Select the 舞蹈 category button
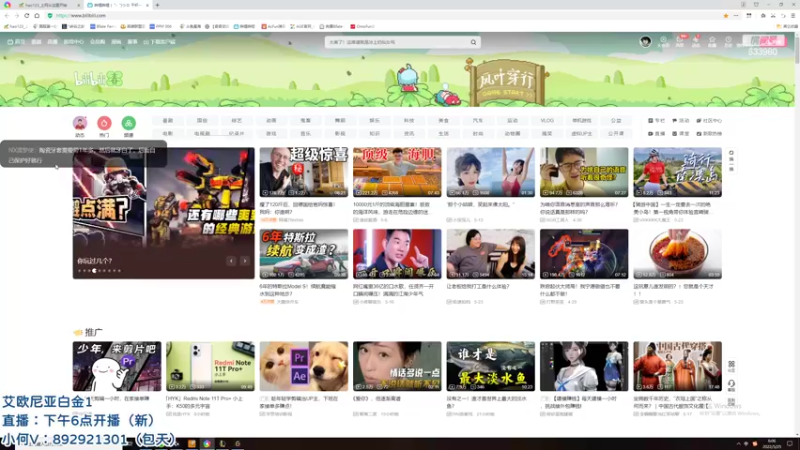Screen dimensions: 800x450 click(340, 121)
